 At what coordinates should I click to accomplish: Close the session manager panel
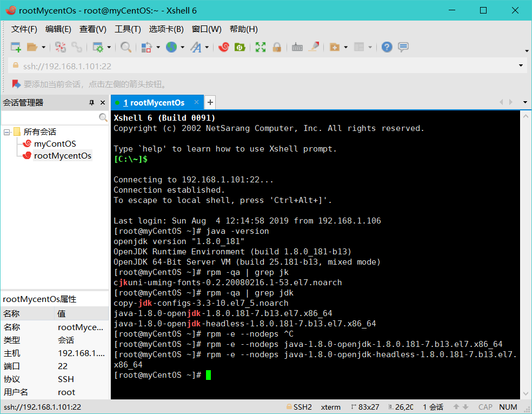pos(103,103)
